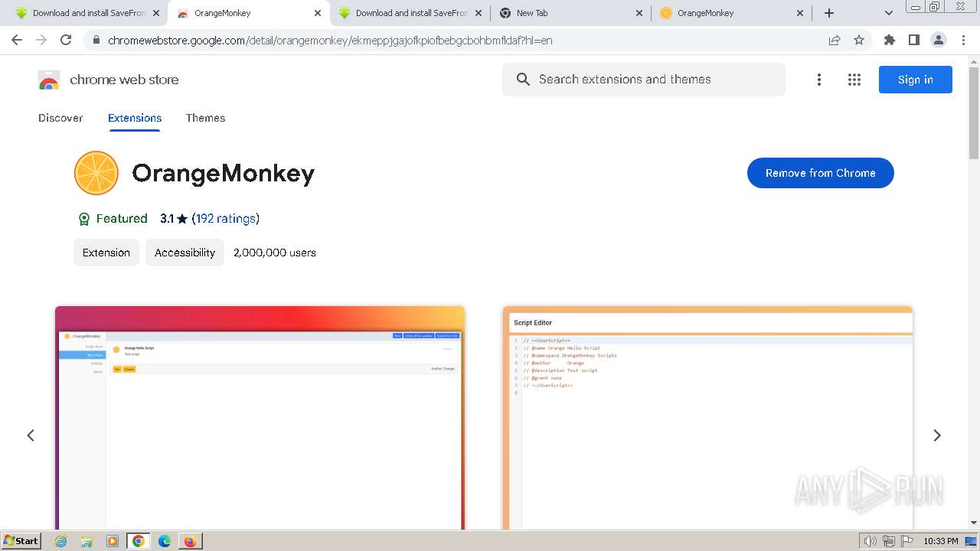
Task: Open the Script Editor screenshot
Action: click(x=707, y=418)
